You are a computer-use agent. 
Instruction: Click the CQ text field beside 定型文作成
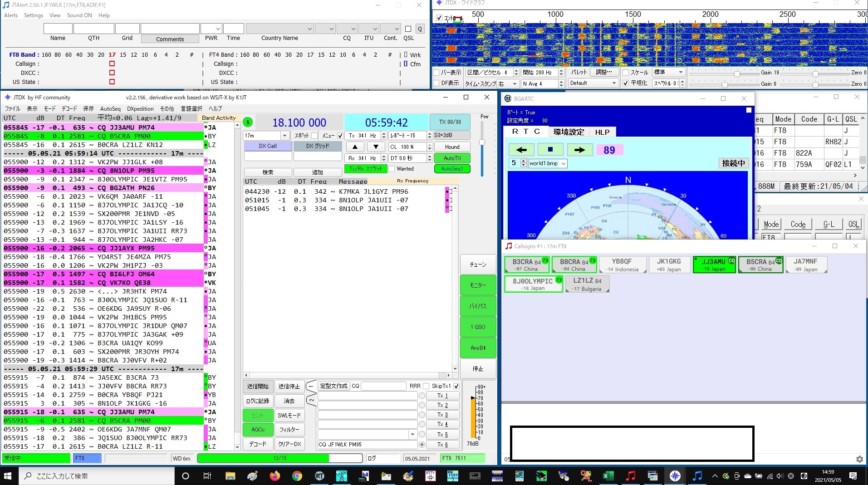click(x=383, y=386)
